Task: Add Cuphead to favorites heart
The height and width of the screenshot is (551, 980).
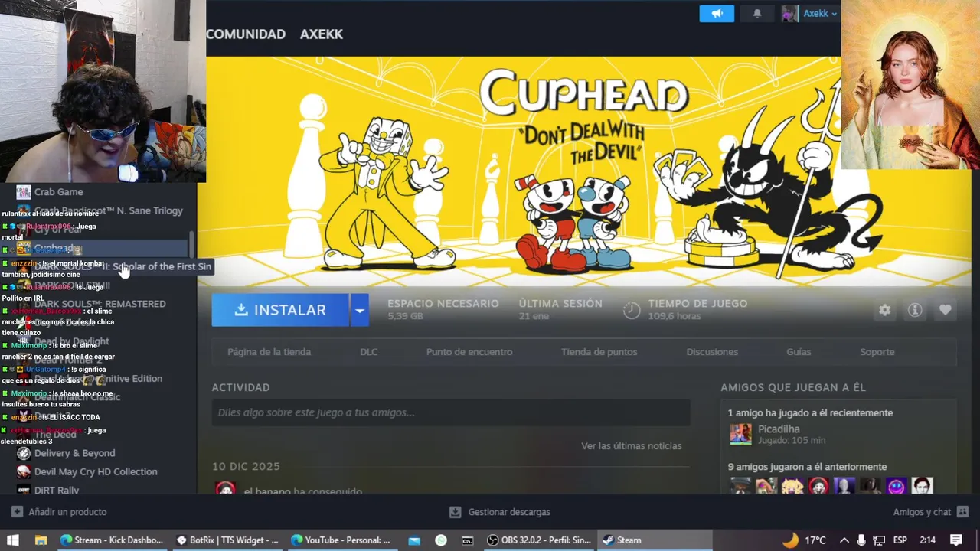Action: (946, 310)
